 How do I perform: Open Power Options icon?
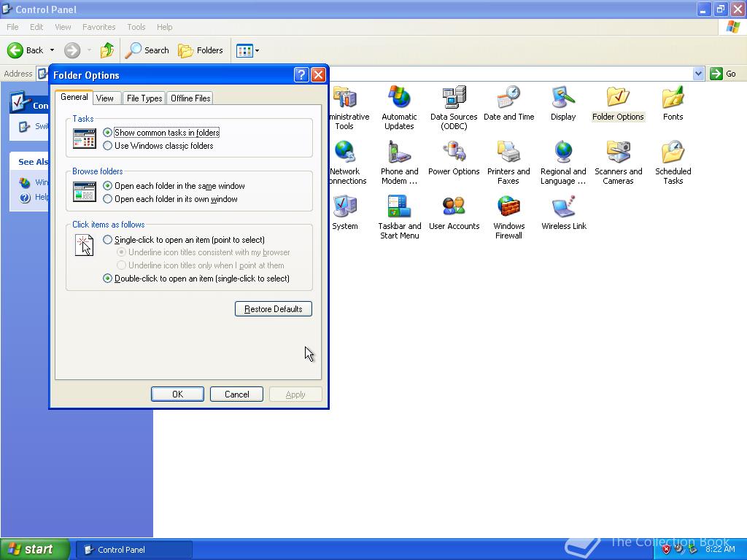(454, 157)
